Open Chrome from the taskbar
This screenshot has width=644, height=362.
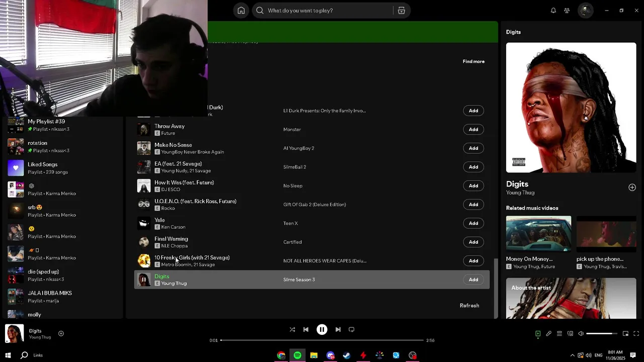point(281,355)
